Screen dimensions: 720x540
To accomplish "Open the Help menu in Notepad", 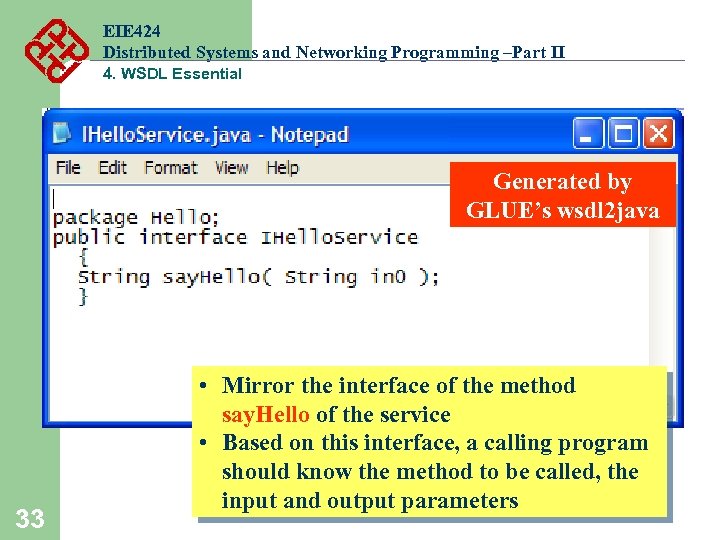I will click(x=282, y=168).
